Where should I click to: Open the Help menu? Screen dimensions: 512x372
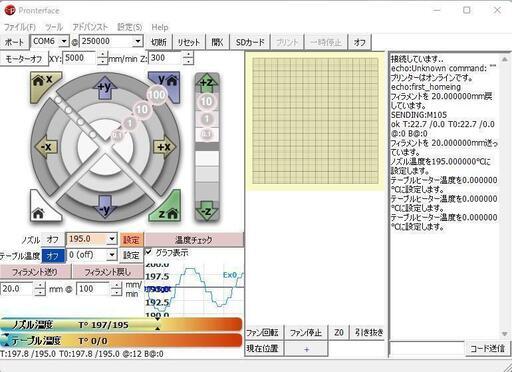coord(160,27)
